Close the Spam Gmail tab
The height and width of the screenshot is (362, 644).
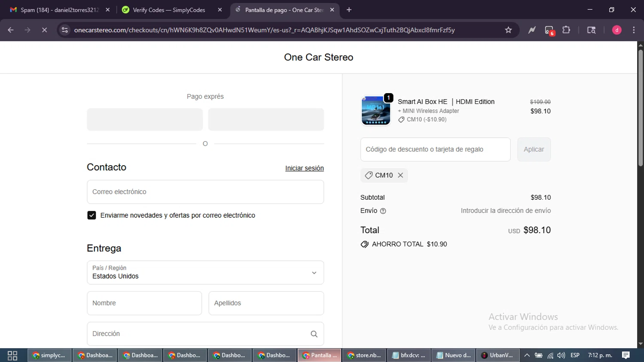(108, 10)
